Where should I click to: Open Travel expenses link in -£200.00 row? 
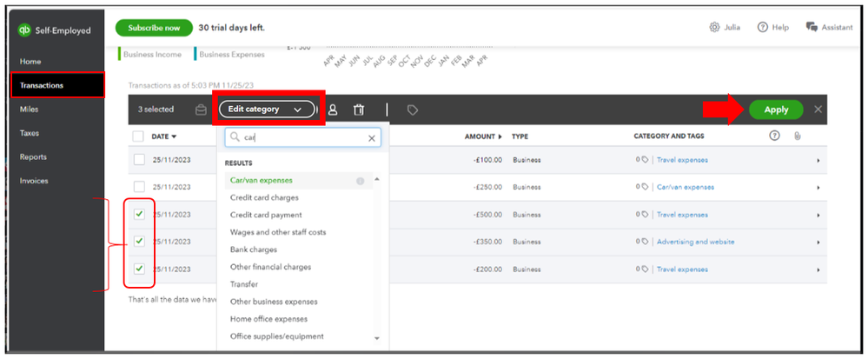pos(682,269)
